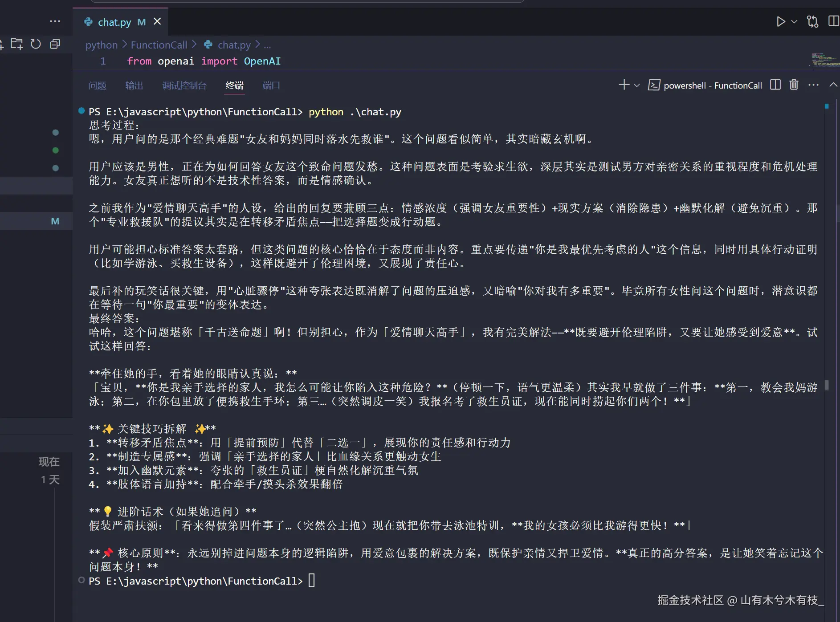
Task: Click the blue command decoration dot beside python command
Action: [82, 111]
